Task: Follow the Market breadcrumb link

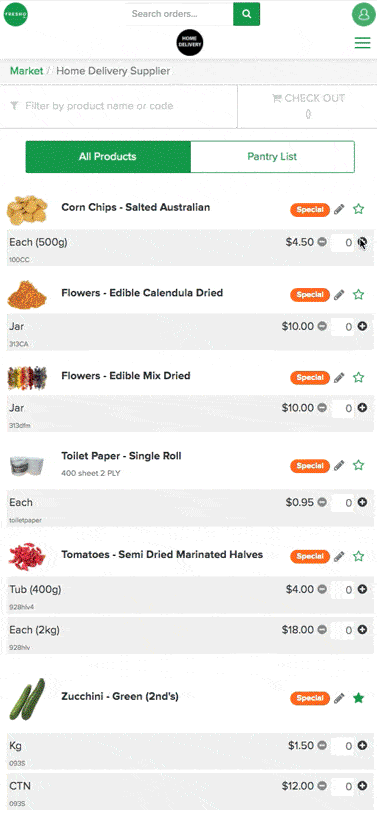Action: pos(27,71)
